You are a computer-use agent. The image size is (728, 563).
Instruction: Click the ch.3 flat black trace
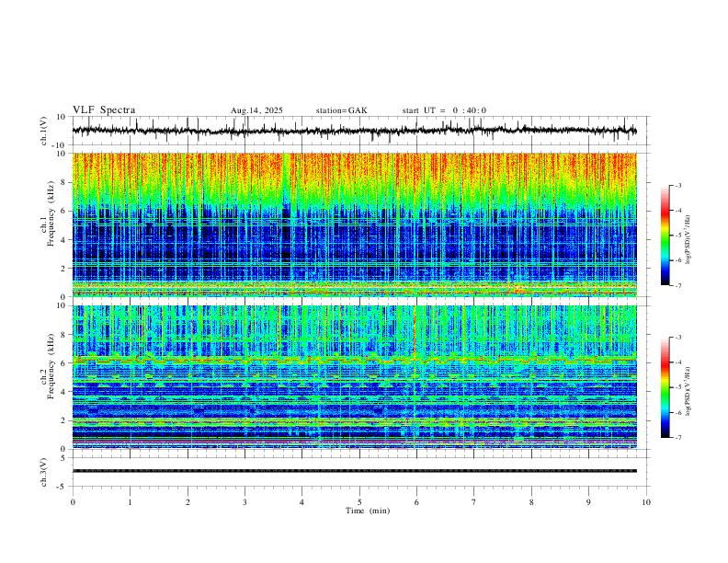355,471
